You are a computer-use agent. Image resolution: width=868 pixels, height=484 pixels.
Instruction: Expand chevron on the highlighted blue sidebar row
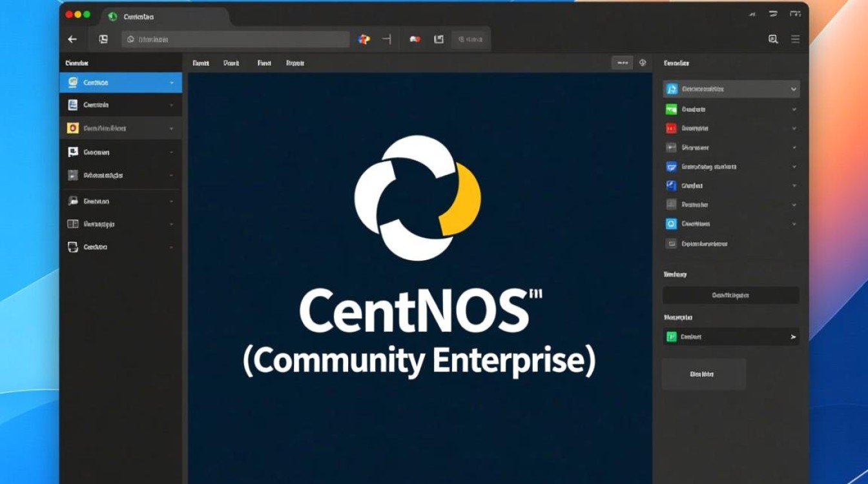point(171,83)
